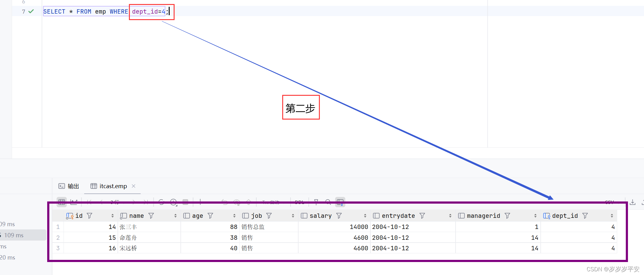Click cell with name 俞莲舟
The image size is (644, 275).
tap(149, 238)
